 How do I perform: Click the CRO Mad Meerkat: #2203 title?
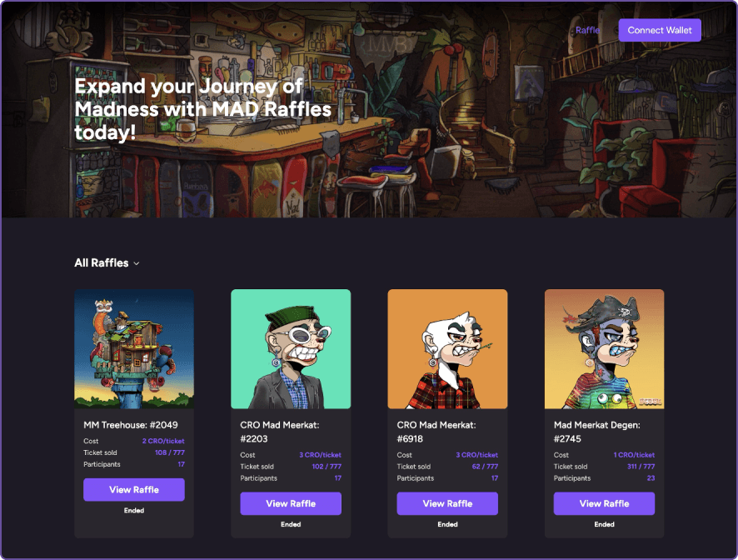pos(280,432)
